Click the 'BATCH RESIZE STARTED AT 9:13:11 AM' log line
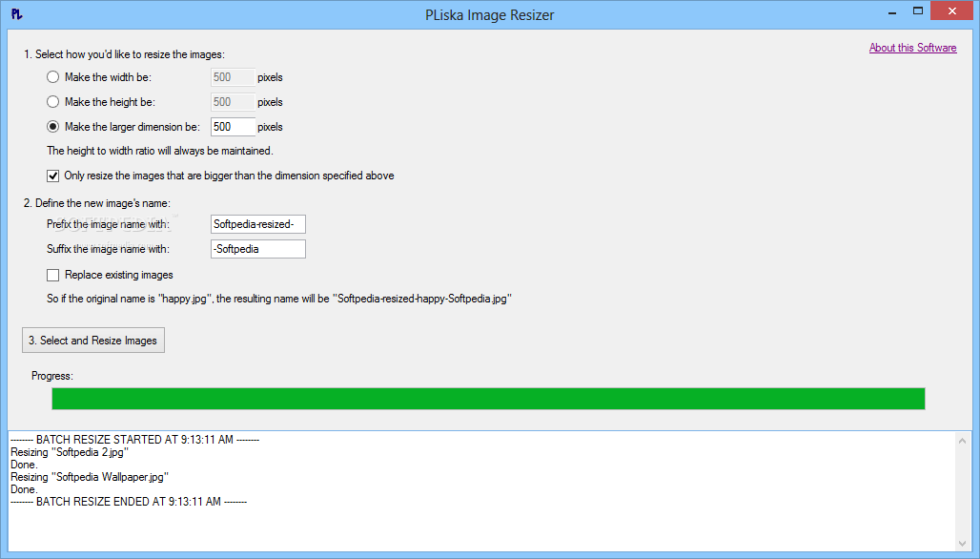Screen dimensions: 980x559 click(135, 440)
